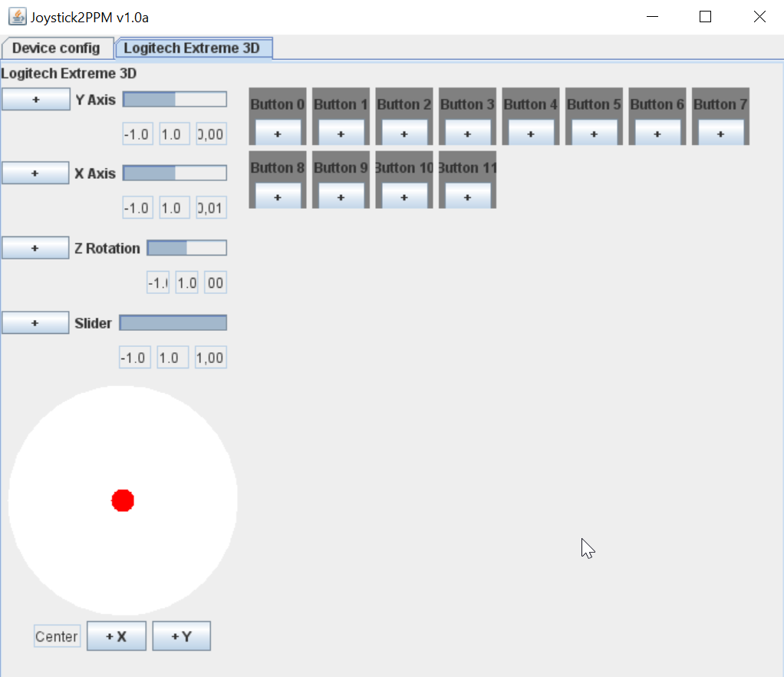Click the + under Button 6
This screenshot has height=677, width=784.
(657, 133)
